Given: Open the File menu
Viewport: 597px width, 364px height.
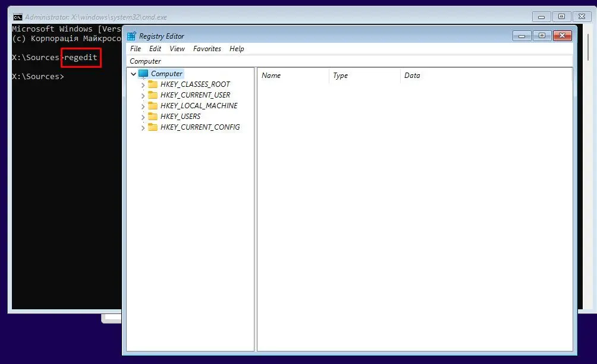Looking at the screenshot, I should click(x=135, y=49).
